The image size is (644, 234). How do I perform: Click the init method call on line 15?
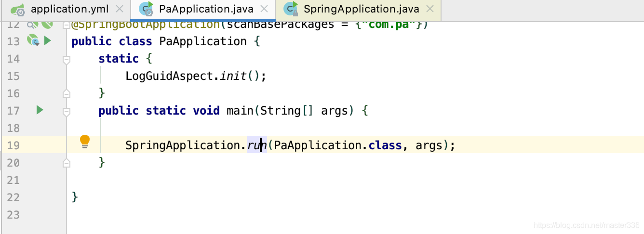pos(233,76)
